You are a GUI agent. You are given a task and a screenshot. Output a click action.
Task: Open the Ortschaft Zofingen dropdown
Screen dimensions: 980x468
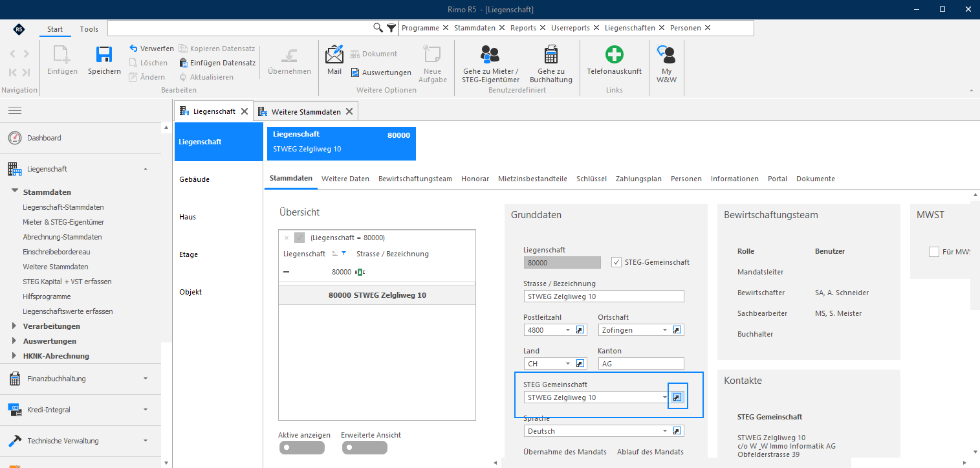click(x=665, y=329)
